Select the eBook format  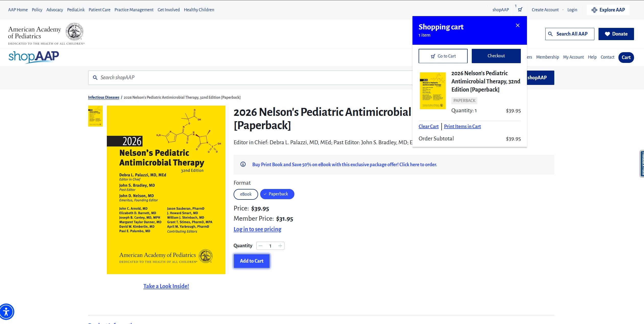246,194
